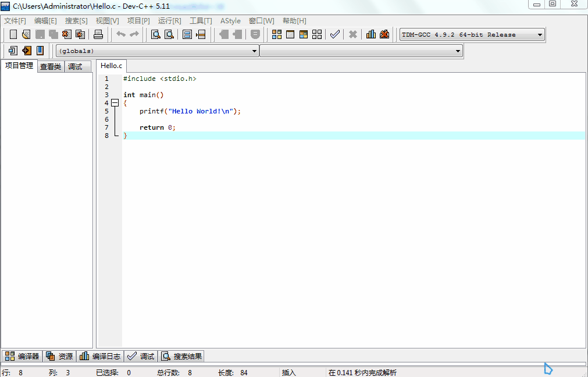Image resolution: width=588 pixels, height=377 pixels.
Task: Click the Goto bookmarks blue book icon
Action: click(x=40, y=51)
